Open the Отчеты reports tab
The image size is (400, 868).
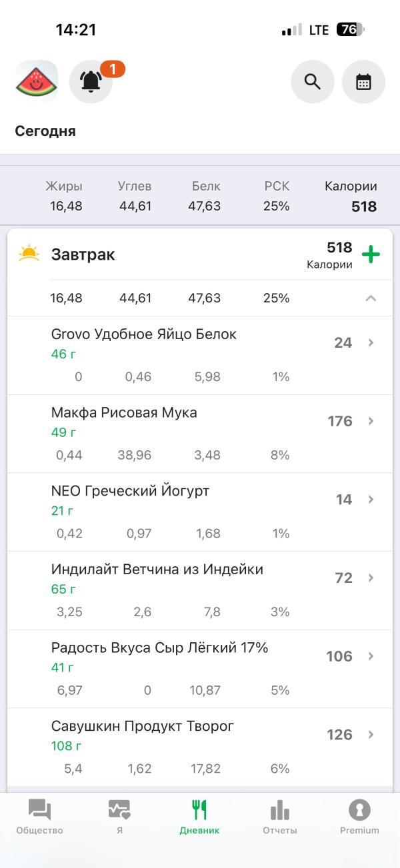tap(279, 817)
